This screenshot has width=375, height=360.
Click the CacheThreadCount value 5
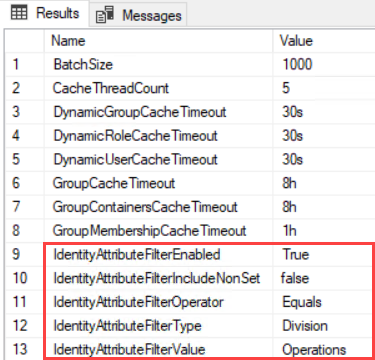pyautogui.click(x=324, y=88)
